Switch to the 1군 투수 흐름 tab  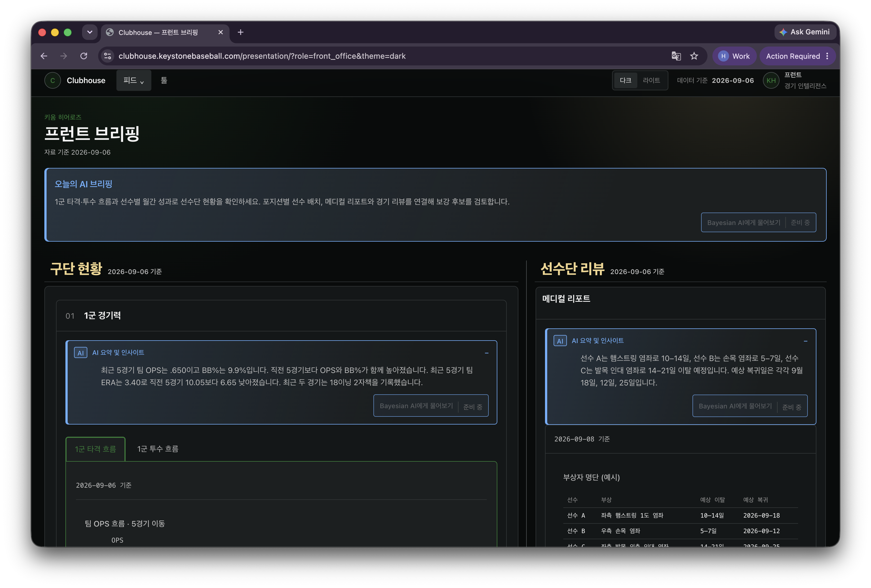coord(158,449)
